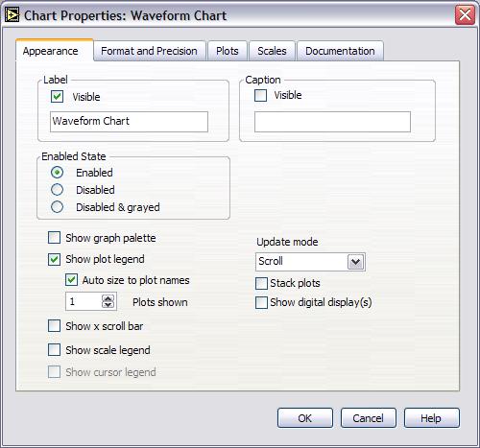Expand the Update mode dropdown
480x448 pixels.
point(355,262)
